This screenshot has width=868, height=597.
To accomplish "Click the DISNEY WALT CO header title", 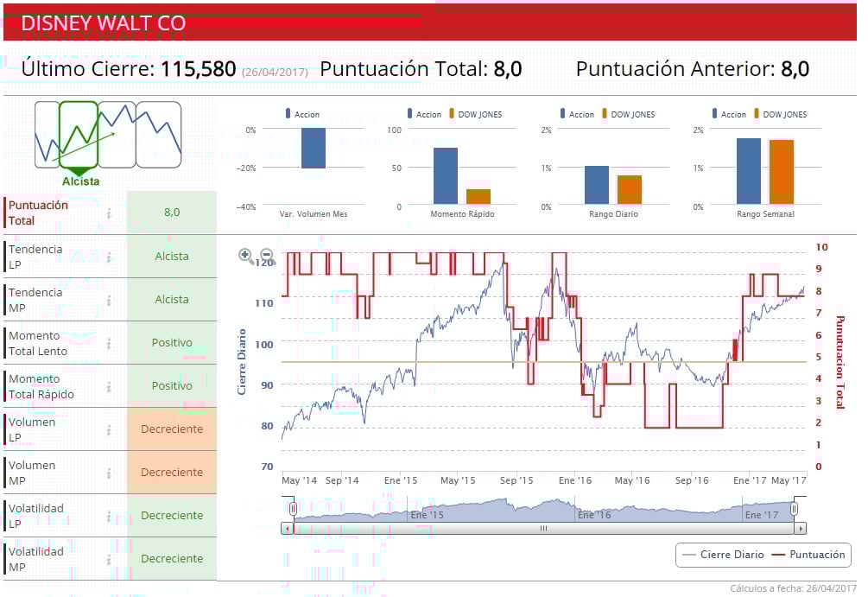I will [103, 22].
